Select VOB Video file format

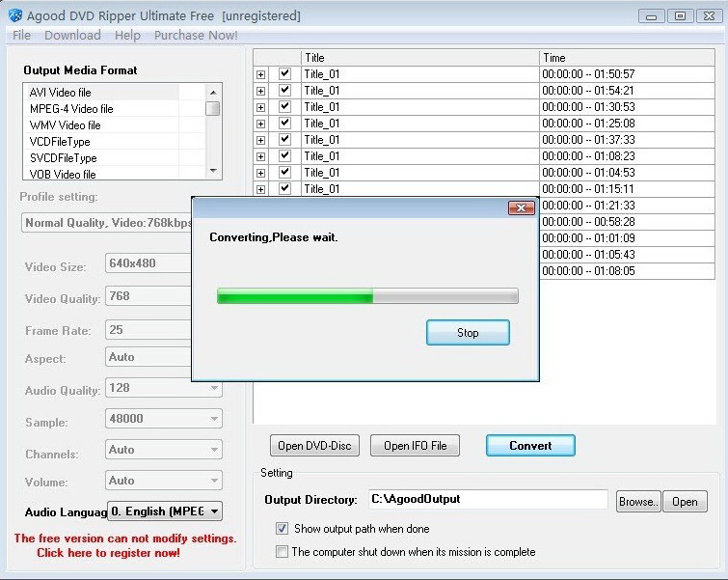[101, 174]
